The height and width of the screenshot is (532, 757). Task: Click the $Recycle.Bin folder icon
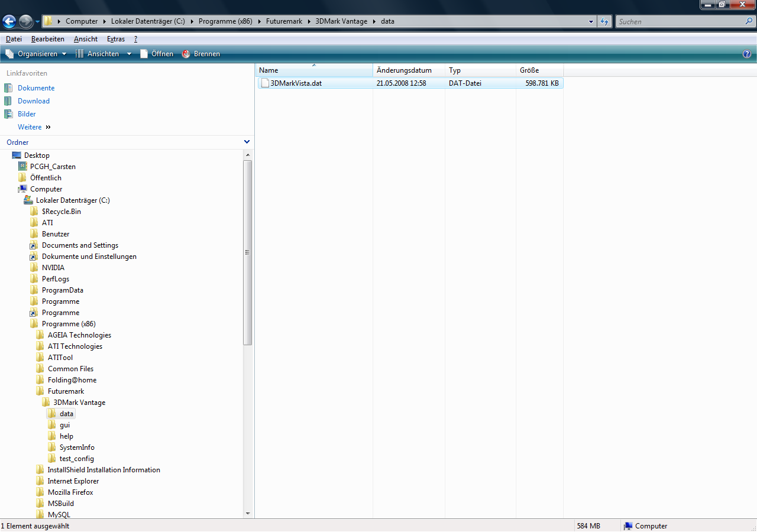click(34, 212)
